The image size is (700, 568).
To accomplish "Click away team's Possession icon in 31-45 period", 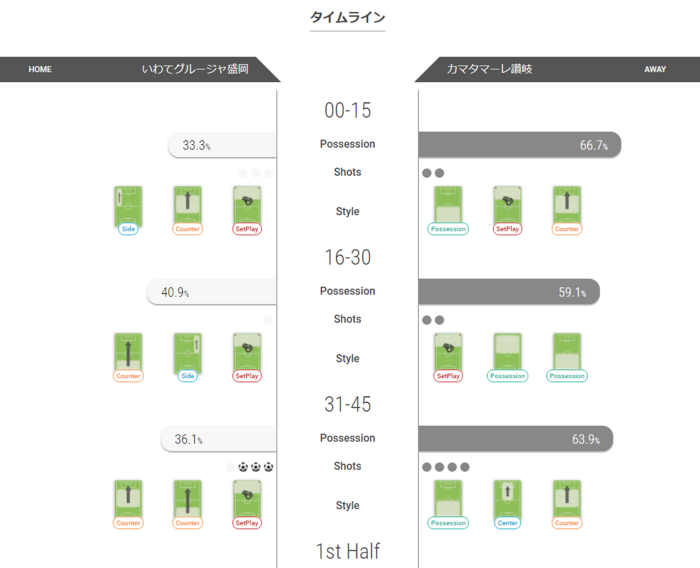I will 448,502.
